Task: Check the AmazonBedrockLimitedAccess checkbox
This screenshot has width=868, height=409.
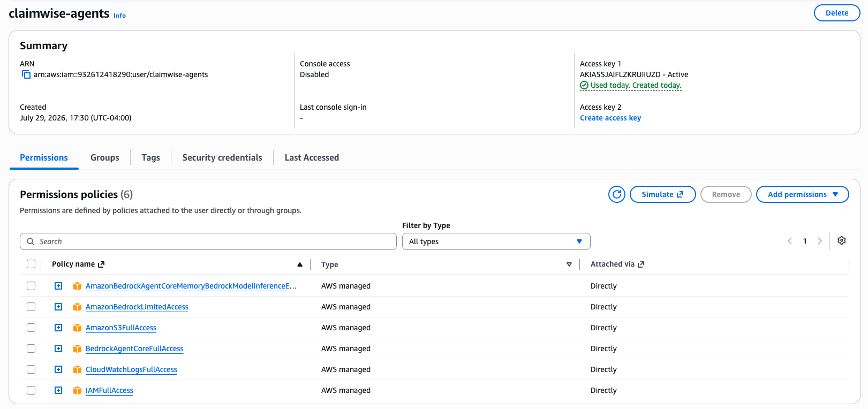Action: tap(31, 307)
